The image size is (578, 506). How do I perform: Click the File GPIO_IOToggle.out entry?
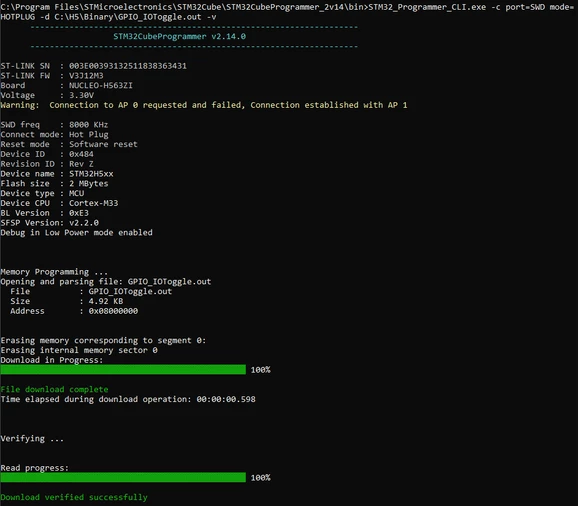pyautogui.click(x=91, y=292)
